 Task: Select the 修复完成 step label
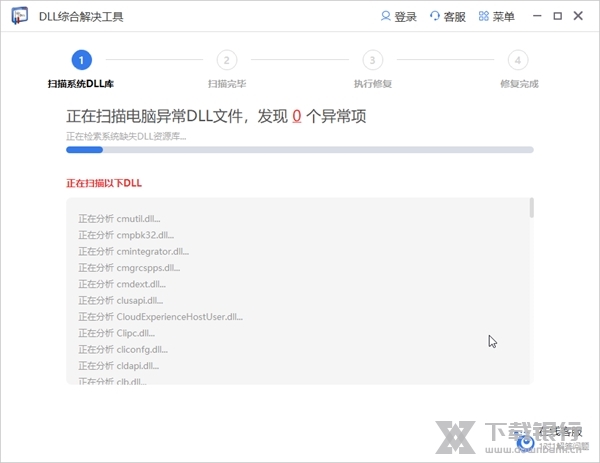click(x=519, y=84)
